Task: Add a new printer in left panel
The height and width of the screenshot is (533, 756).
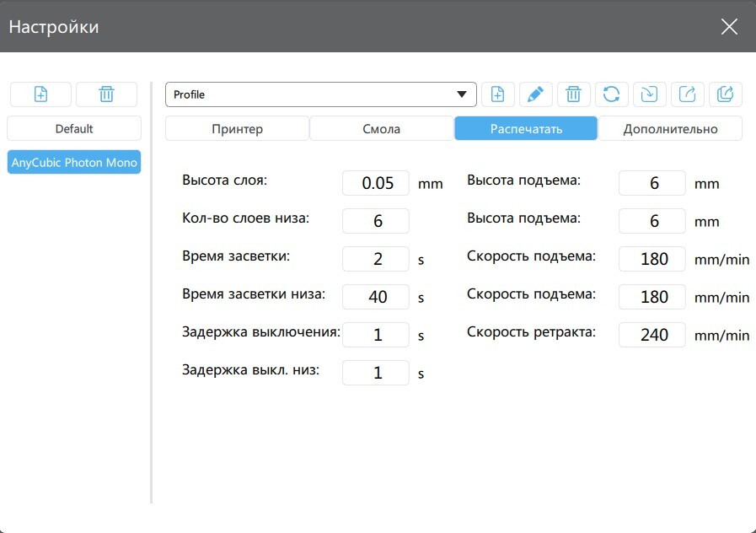Action: click(x=41, y=94)
